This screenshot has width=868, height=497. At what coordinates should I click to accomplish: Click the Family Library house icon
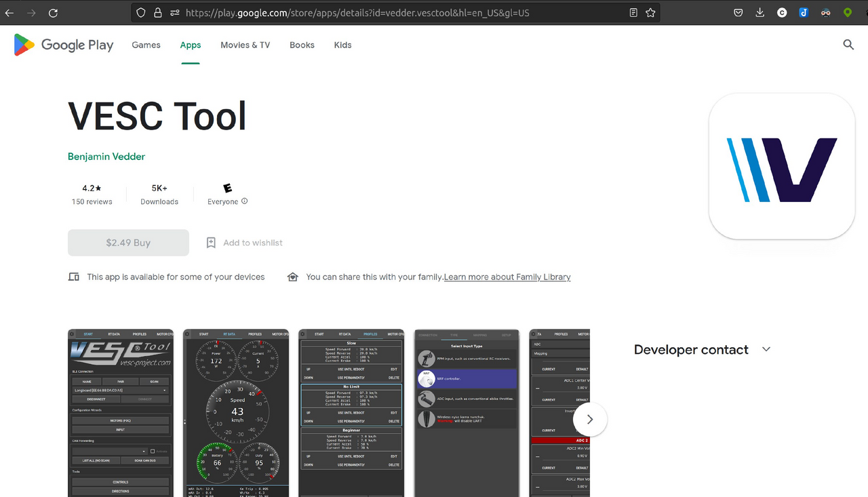pos(293,277)
